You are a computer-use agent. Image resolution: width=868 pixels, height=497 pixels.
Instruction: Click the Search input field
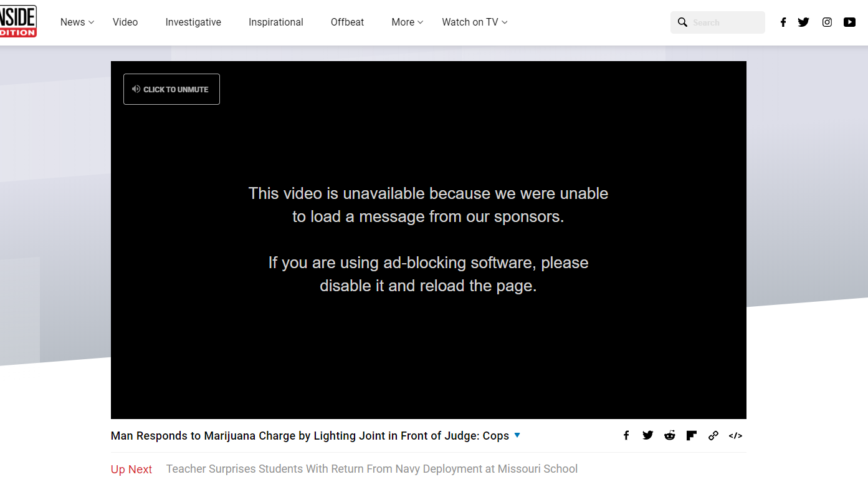click(x=718, y=22)
